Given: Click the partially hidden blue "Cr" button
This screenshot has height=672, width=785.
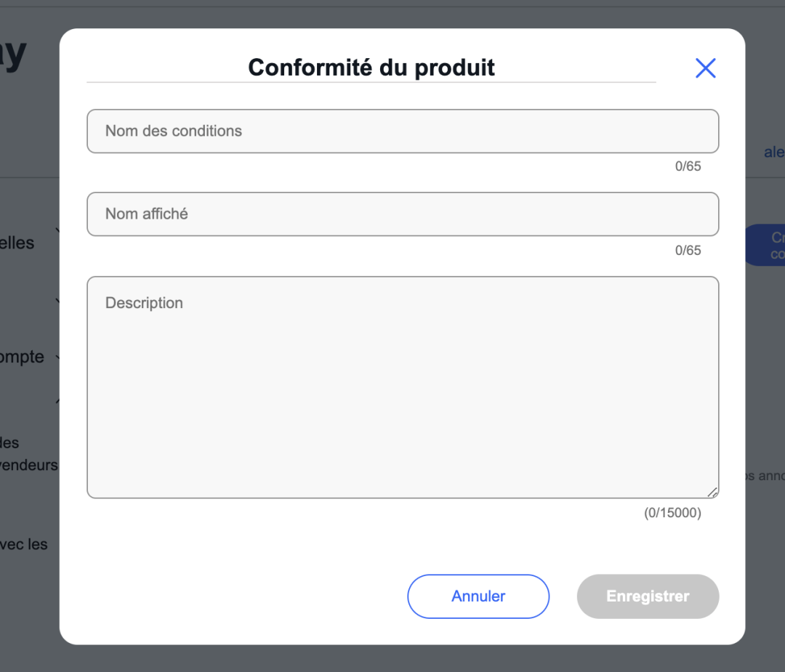Looking at the screenshot, I should coord(765,246).
